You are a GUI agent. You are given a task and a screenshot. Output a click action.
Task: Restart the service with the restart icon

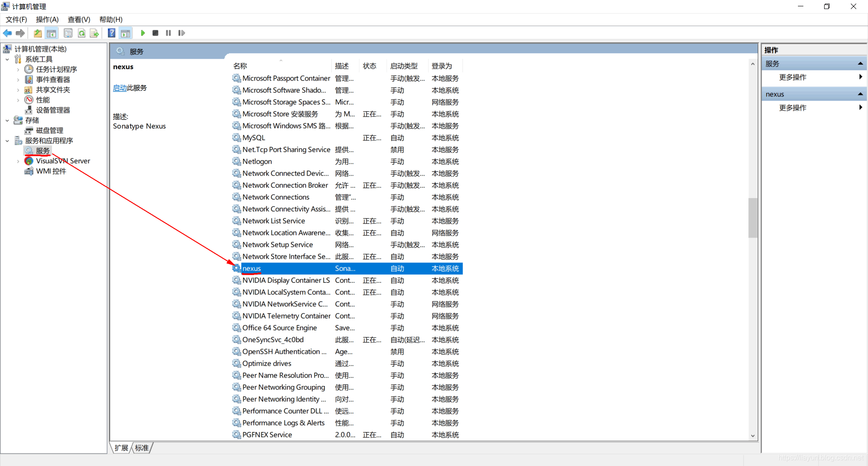pos(182,33)
